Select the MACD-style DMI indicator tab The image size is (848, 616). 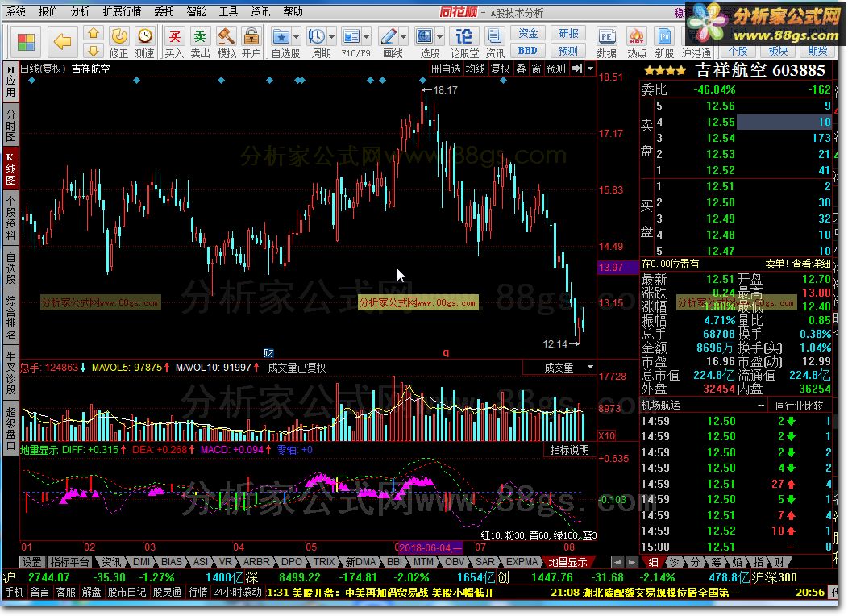click(x=141, y=563)
